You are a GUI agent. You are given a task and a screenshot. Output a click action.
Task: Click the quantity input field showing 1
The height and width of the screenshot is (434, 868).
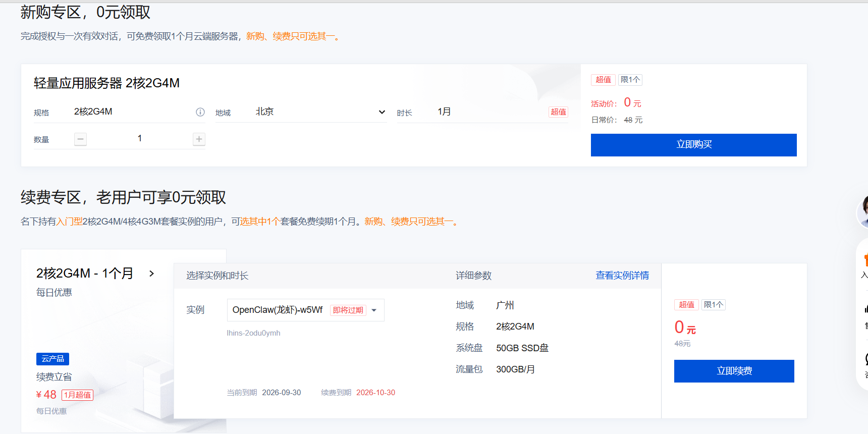[x=140, y=139]
